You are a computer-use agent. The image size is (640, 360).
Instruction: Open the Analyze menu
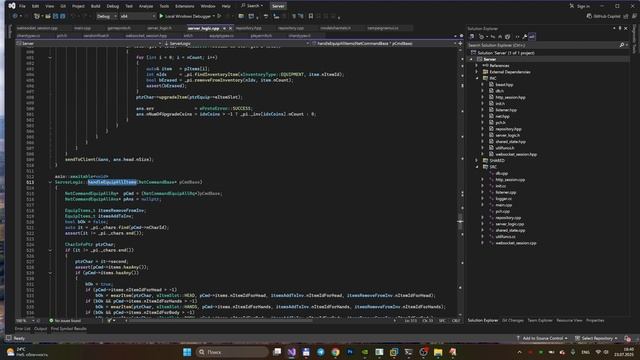pyautogui.click(x=146, y=6)
